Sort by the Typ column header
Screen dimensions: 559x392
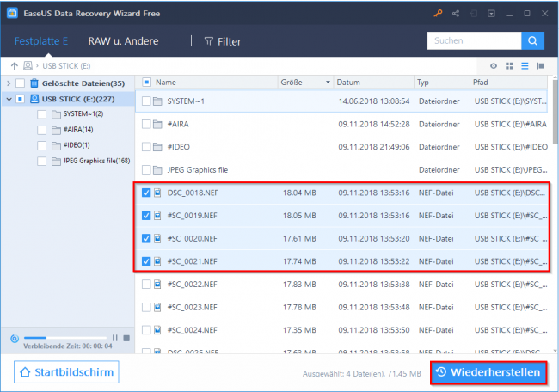423,83
